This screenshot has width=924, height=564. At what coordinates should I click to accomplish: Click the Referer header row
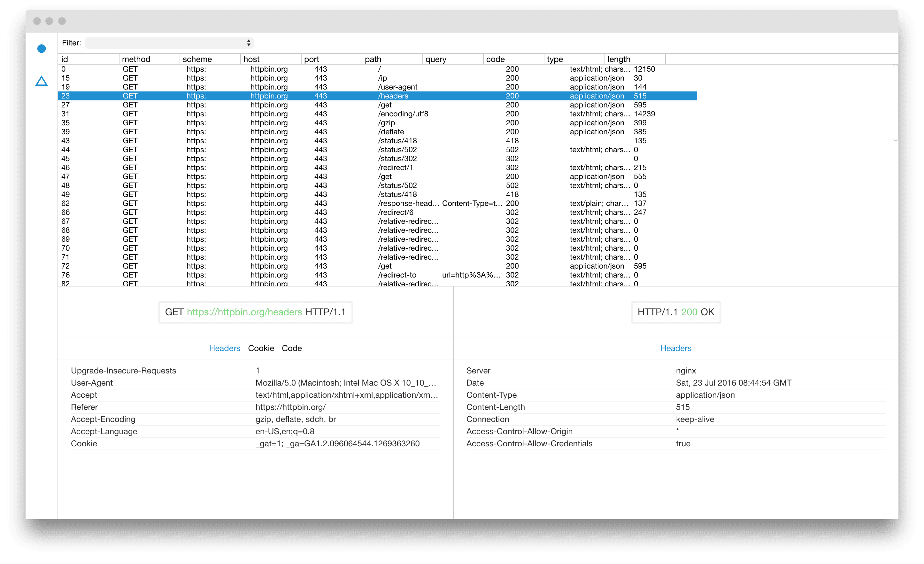(255, 407)
